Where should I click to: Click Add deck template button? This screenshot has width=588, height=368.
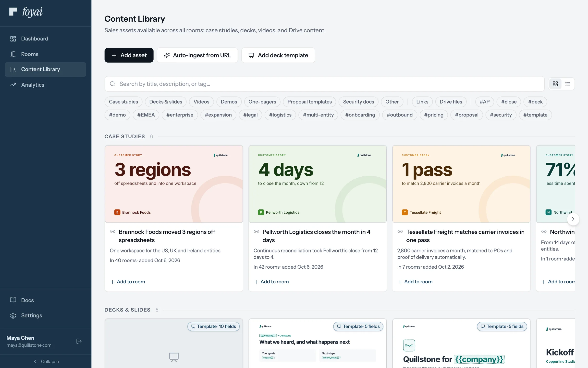pyautogui.click(x=278, y=55)
